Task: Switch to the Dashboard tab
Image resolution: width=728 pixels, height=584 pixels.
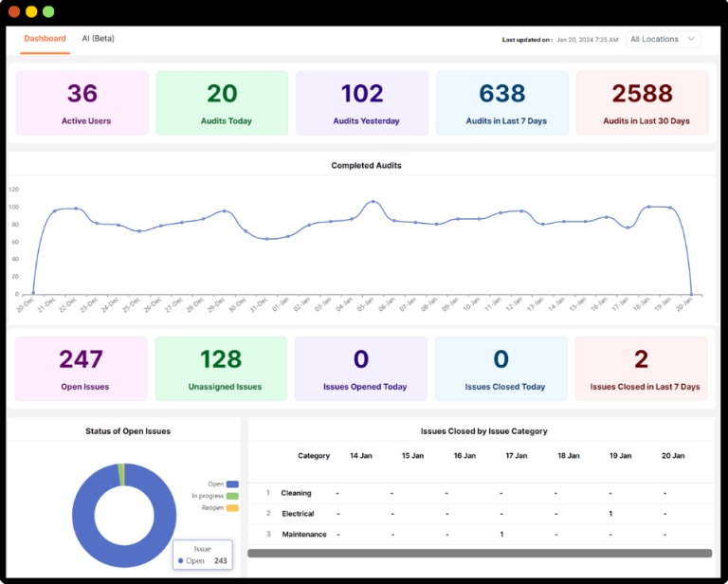Action: 45,39
